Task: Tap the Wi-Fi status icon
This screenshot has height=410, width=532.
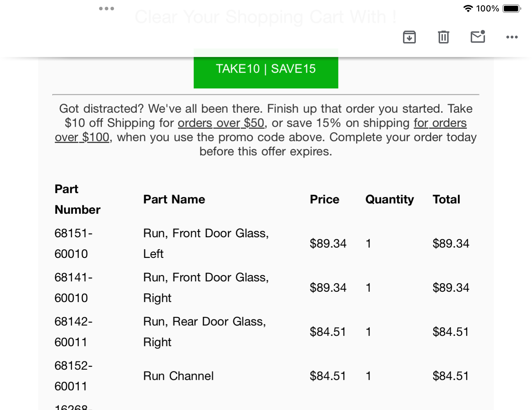Action: click(x=468, y=9)
